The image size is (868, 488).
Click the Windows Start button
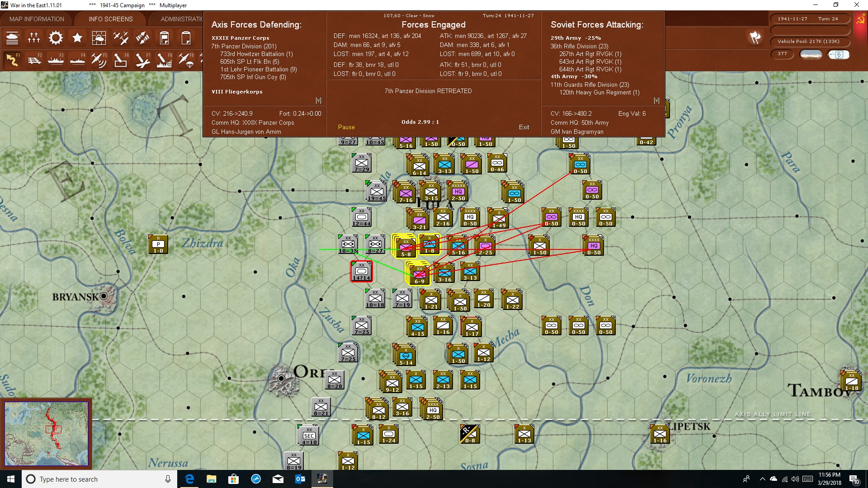click(11, 479)
